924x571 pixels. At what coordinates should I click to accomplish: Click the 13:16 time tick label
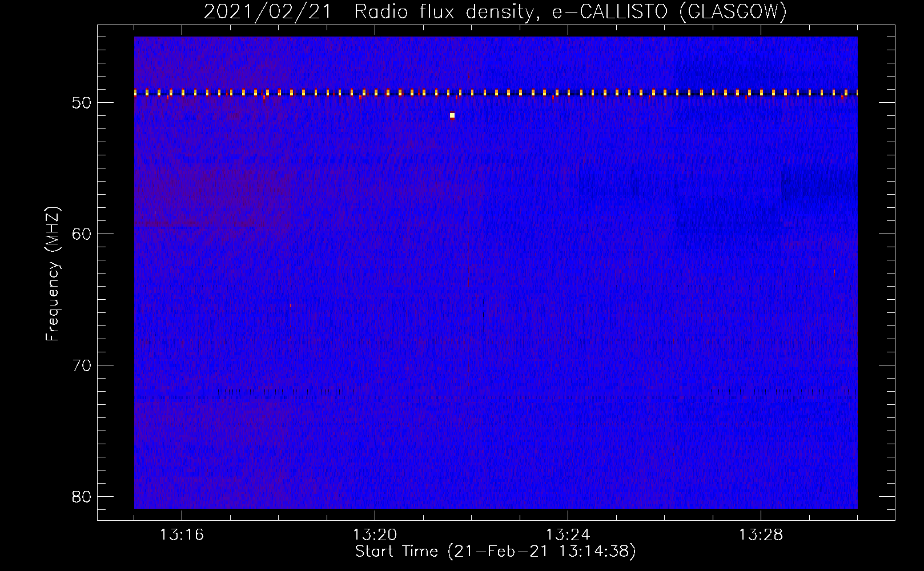click(x=182, y=535)
